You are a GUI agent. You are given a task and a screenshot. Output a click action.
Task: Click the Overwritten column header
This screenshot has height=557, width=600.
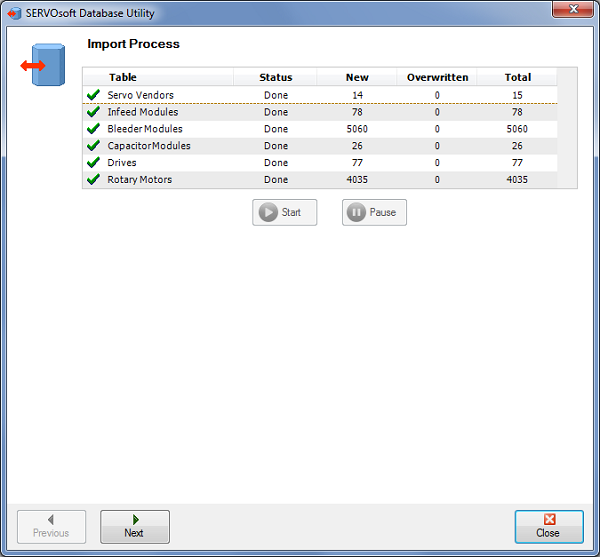(437, 77)
